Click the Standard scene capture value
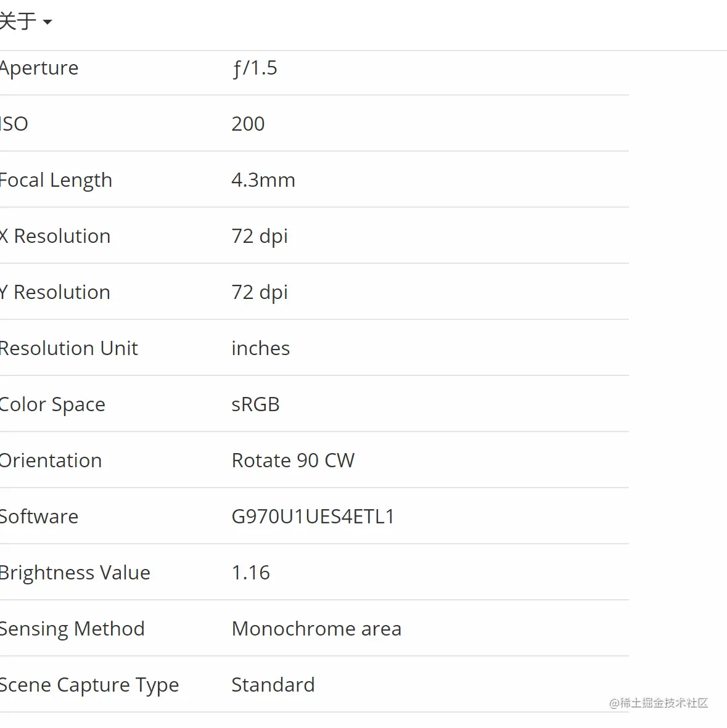The width and height of the screenshot is (727, 728). point(273,685)
